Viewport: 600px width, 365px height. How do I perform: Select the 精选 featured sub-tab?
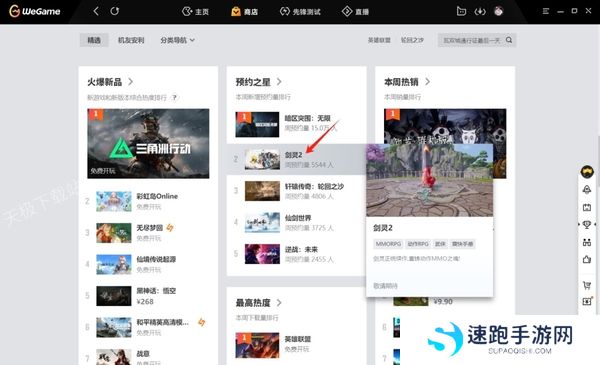click(94, 40)
